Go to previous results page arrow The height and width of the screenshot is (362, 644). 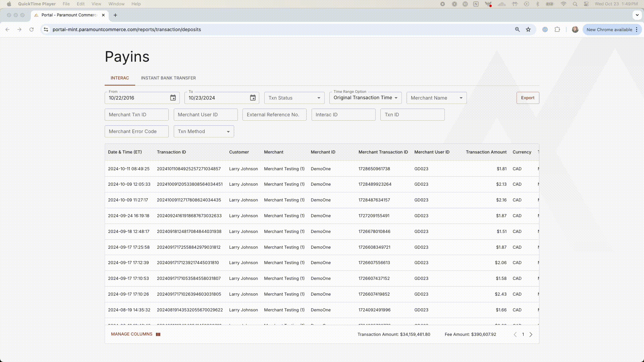515,335
